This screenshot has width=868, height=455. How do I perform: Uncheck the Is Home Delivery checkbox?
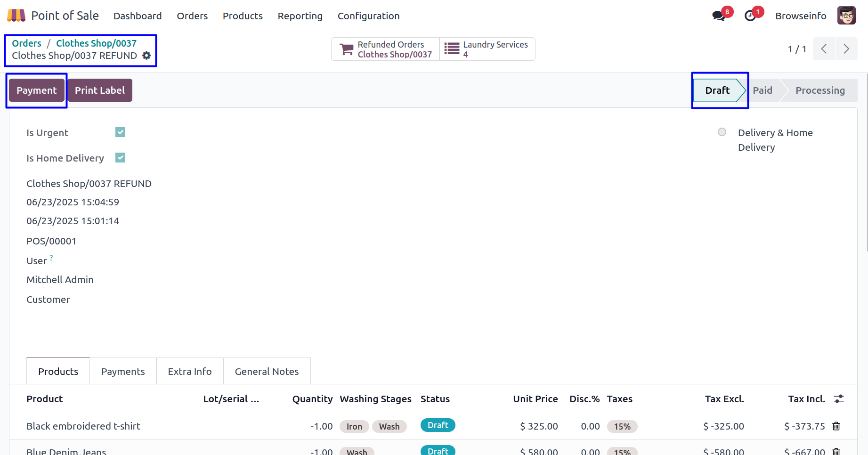(x=121, y=158)
